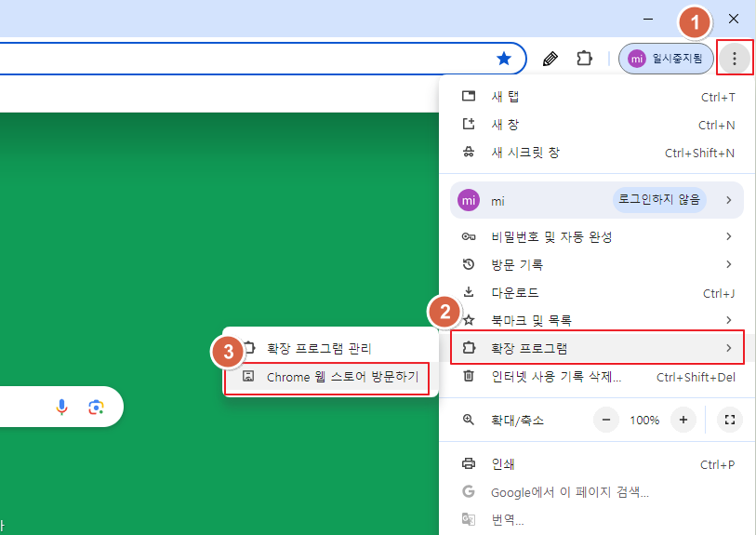Viewport: 756px width, 535px height.
Task: Open 북마크 및 목록 submenu
Action: [x=598, y=320]
